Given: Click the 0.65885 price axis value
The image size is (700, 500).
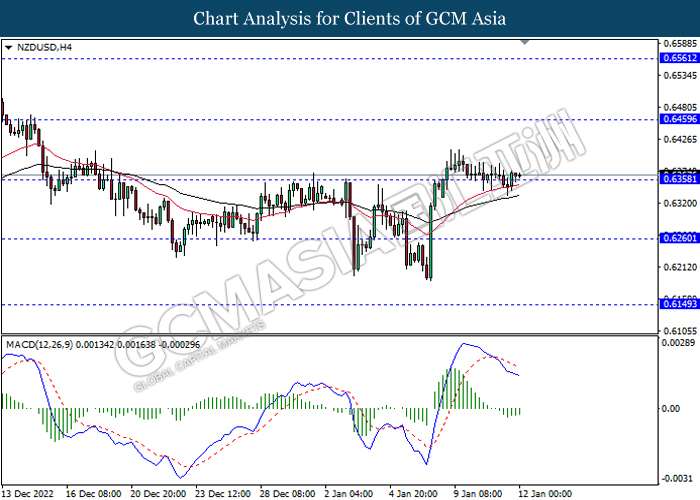Looking at the screenshot, I should 680,44.
